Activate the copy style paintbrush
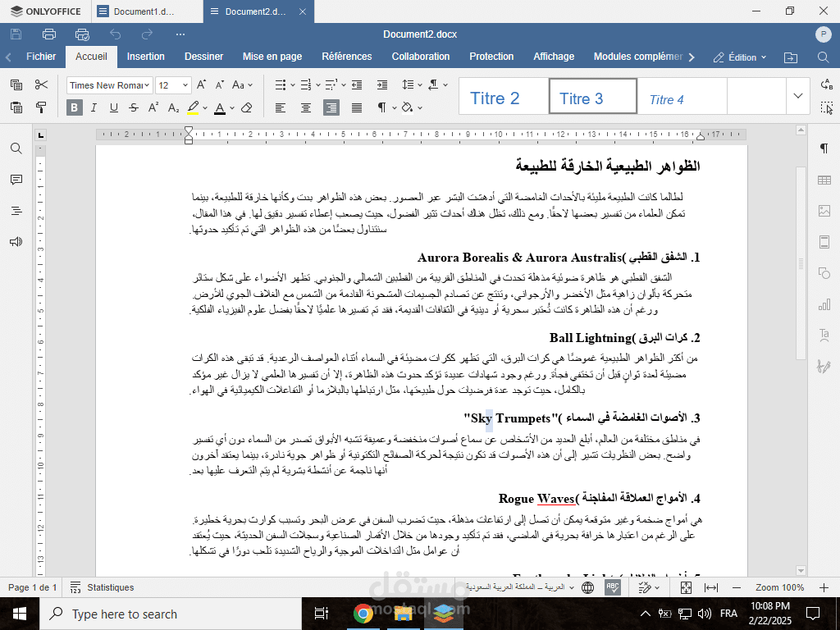Image resolution: width=840 pixels, height=630 pixels. pos(41,107)
